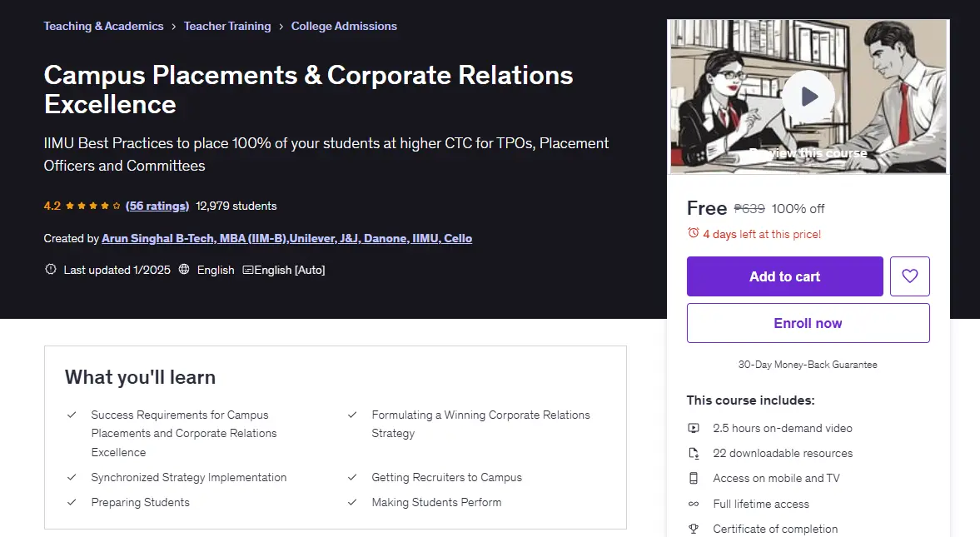Click '22 downloadable resources' text
Viewport: 980px width, 537px height.
(x=784, y=453)
